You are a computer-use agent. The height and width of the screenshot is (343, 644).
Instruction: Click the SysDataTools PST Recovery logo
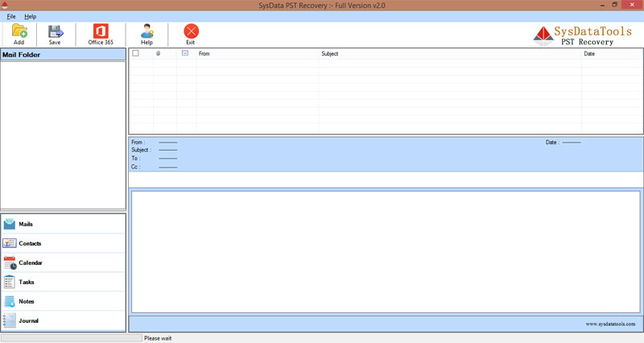coord(582,35)
